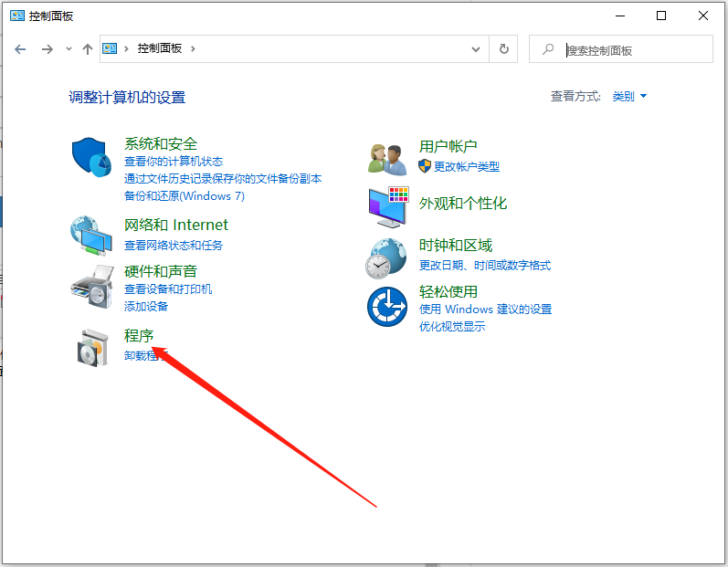Image resolution: width=728 pixels, height=567 pixels.
Task: Go up one folder level arrow
Action: click(x=88, y=49)
